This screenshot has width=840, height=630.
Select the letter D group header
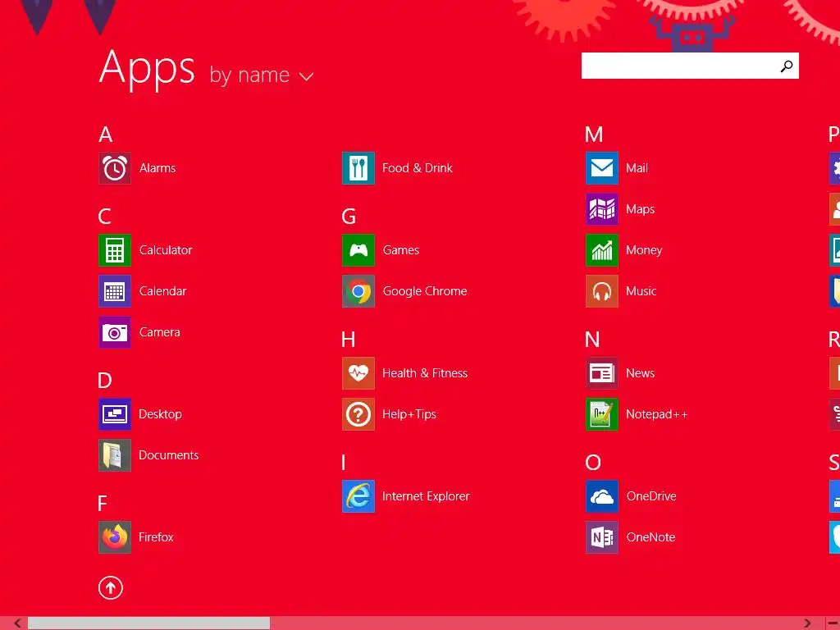(105, 381)
